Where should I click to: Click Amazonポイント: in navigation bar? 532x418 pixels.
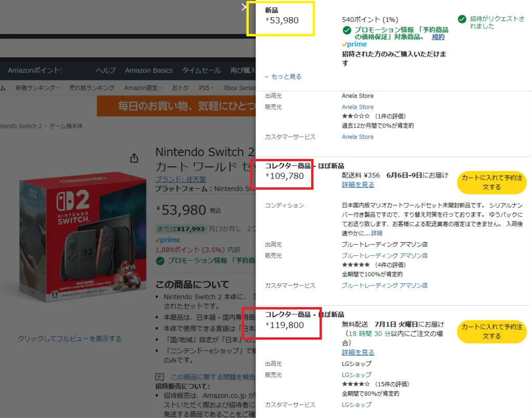[35, 70]
